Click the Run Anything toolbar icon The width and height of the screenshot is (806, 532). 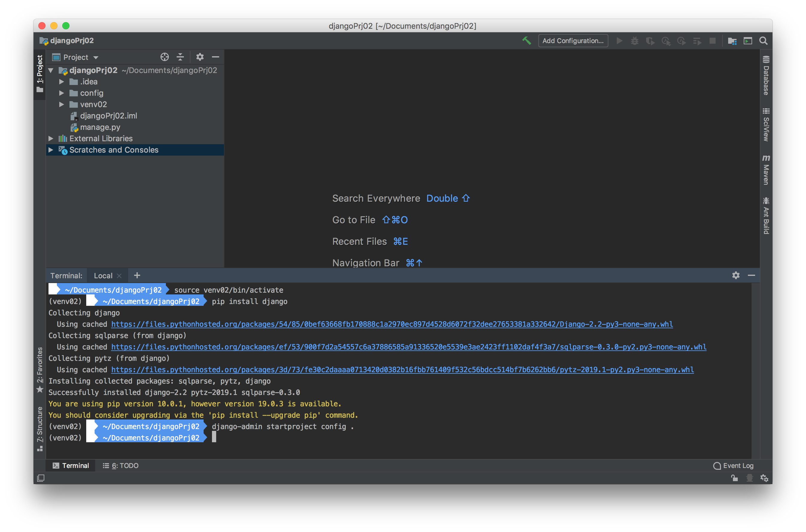(748, 41)
